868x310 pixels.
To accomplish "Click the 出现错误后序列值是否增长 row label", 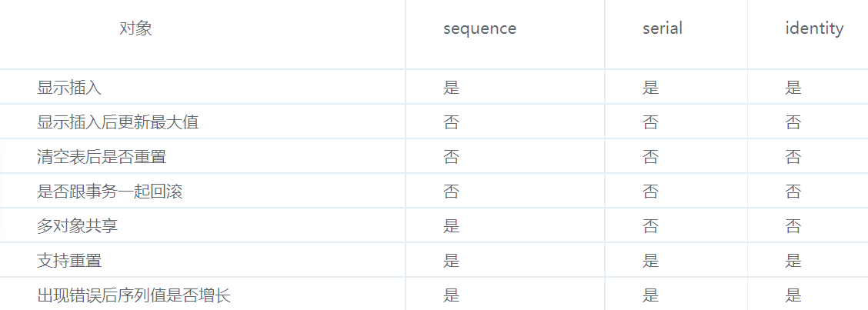I will [134, 295].
